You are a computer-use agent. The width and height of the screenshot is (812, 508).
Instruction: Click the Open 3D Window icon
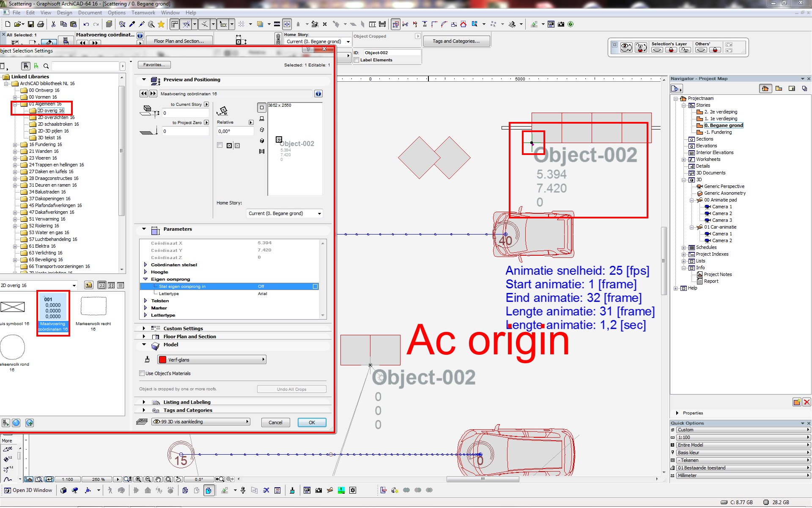point(8,490)
